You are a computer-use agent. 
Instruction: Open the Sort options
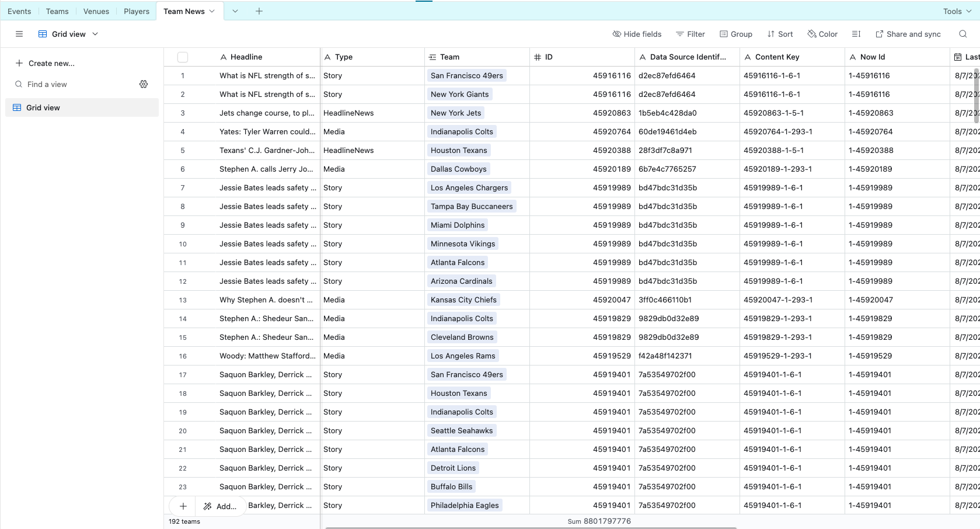coord(780,34)
